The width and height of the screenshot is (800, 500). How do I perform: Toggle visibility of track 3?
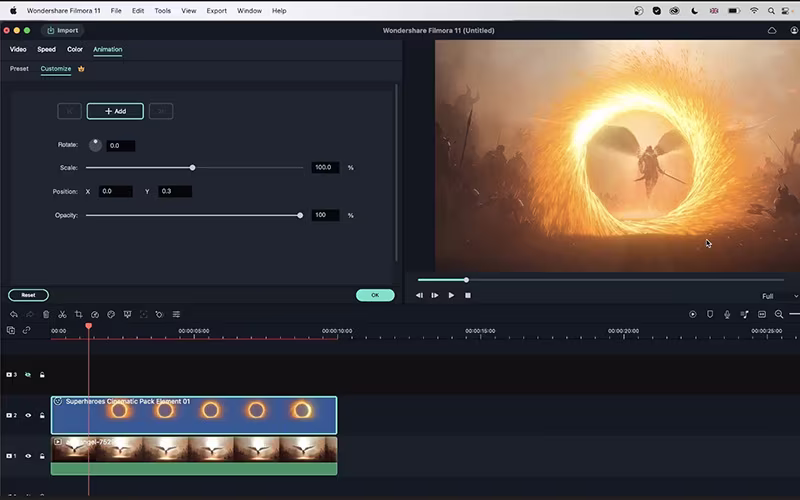click(x=28, y=374)
